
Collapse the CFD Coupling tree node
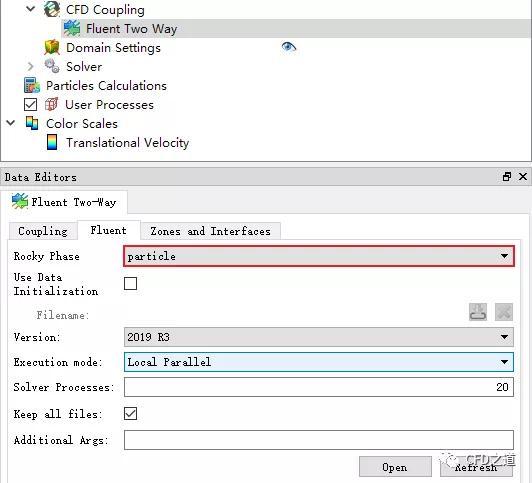31,8
